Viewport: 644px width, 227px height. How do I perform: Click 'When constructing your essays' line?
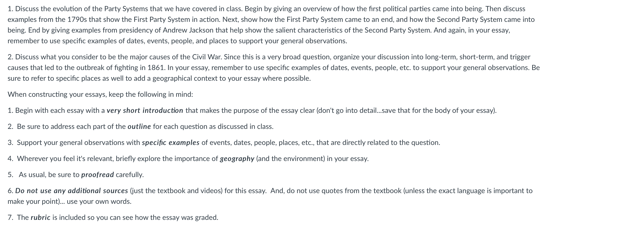[x=100, y=94]
